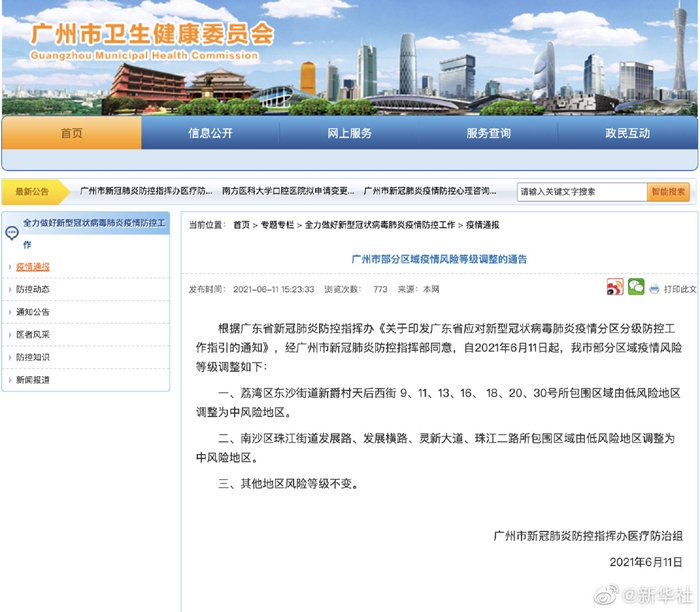Click the 最新公告 announcement badge
Viewport: 700px width, 612px height.
tap(33, 191)
